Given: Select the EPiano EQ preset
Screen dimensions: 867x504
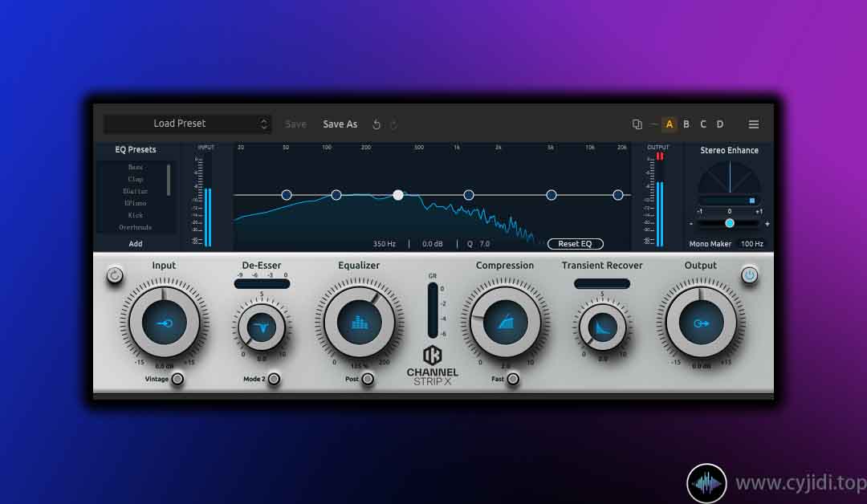Looking at the screenshot, I should pyautogui.click(x=136, y=203).
